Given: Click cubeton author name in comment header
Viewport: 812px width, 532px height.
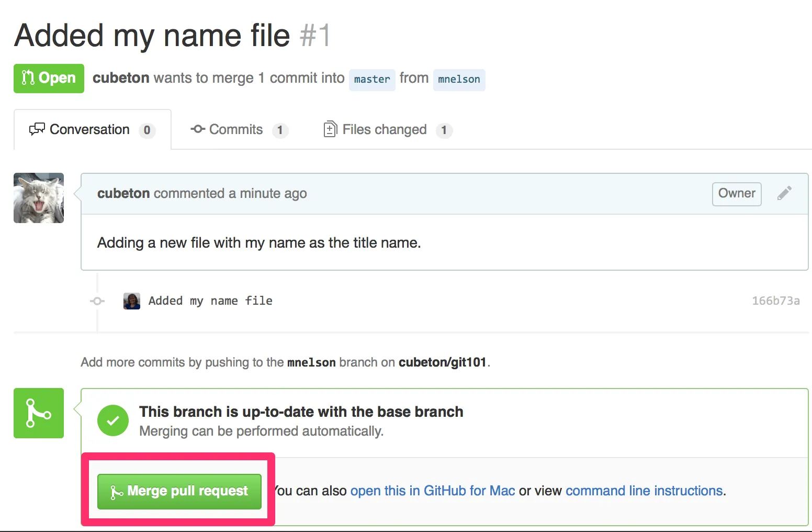Looking at the screenshot, I should click(123, 193).
